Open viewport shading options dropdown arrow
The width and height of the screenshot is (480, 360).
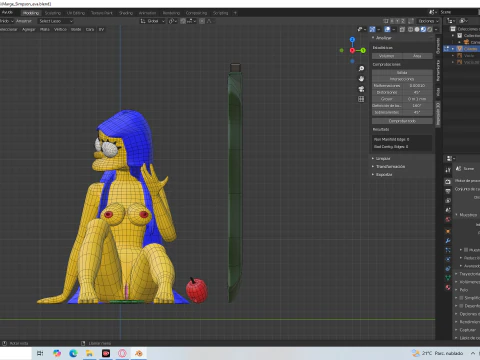(436, 29)
